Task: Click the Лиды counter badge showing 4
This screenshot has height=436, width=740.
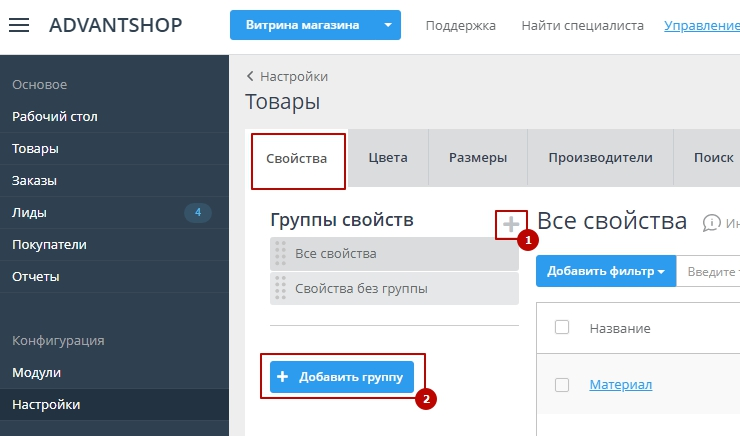Action: pos(197,212)
